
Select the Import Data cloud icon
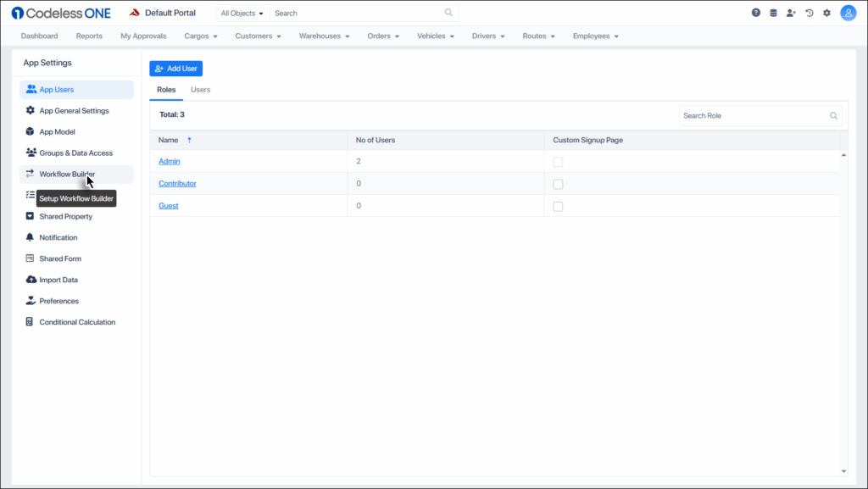(x=29, y=280)
